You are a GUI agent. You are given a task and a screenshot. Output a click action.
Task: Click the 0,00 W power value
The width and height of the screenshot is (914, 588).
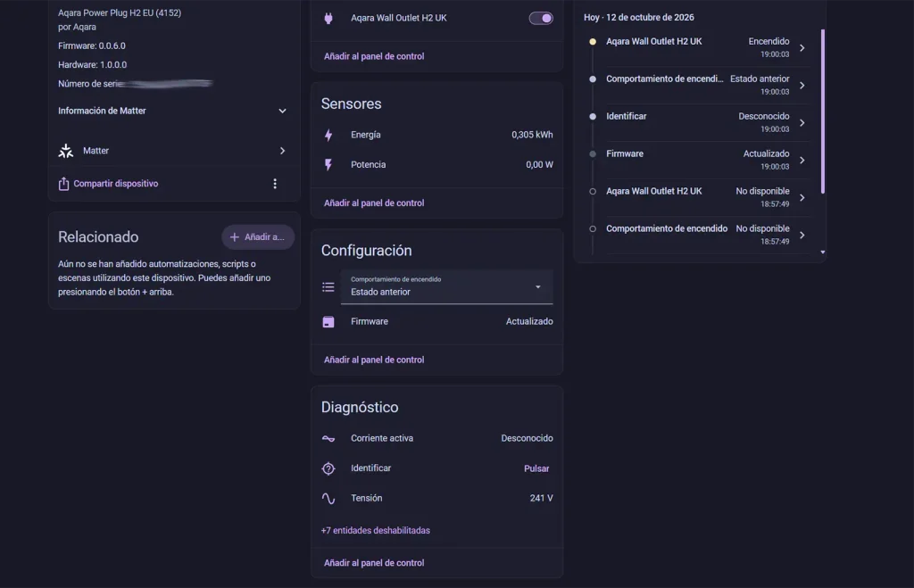coord(539,165)
